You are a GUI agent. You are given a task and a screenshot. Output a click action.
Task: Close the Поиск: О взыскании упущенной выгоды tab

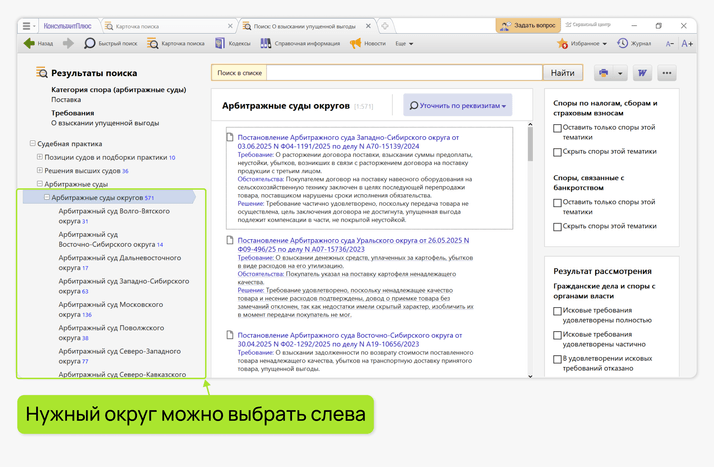(368, 26)
